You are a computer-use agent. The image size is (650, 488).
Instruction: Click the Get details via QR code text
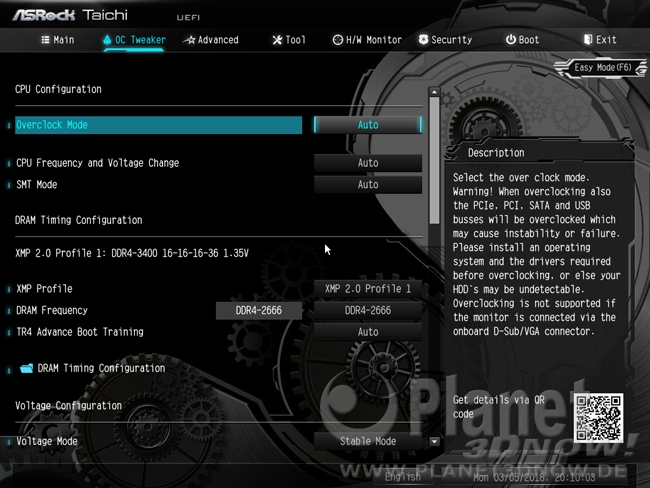pos(499,407)
